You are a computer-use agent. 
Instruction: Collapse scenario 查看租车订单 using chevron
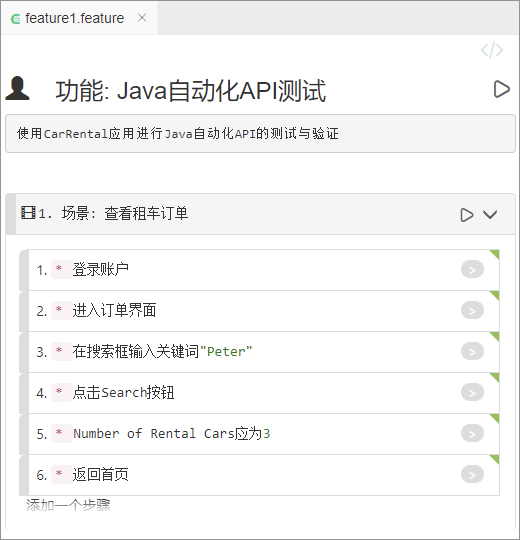pyautogui.click(x=490, y=215)
